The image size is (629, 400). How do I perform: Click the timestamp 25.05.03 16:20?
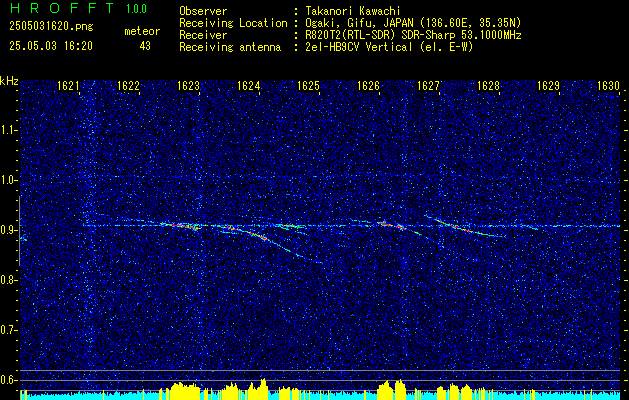click(51, 46)
